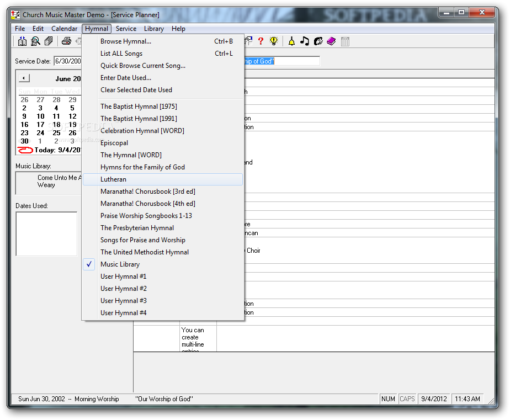Select the highlighted Lutheran hymnal

pos(163,179)
